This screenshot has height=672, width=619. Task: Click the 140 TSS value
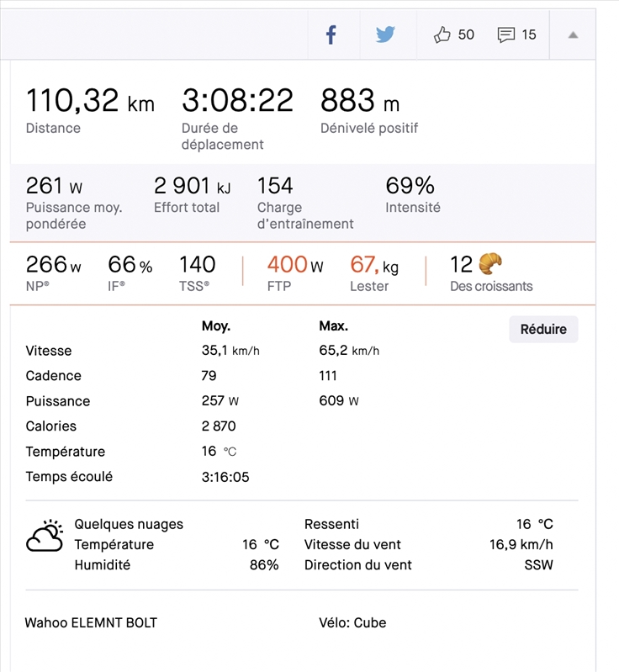197,264
